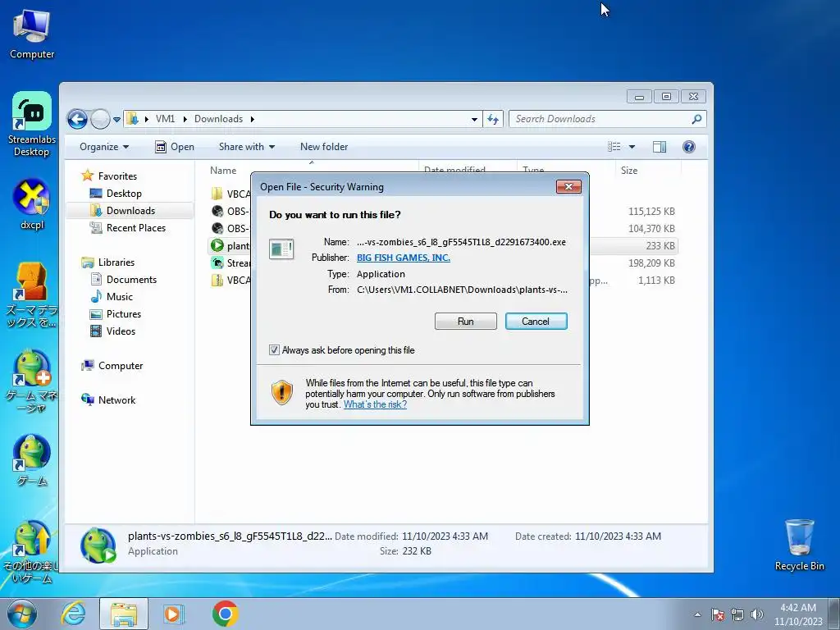The image size is (840, 630).
Task: Open the network tray icon
Action: pos(737,614)
